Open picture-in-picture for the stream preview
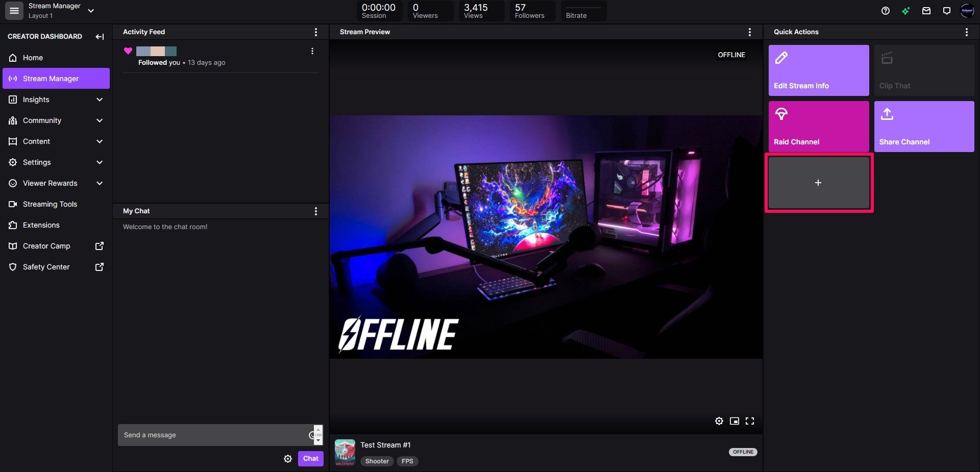The width and height of the screenshot is (980, 472). (x=734, y=421)
